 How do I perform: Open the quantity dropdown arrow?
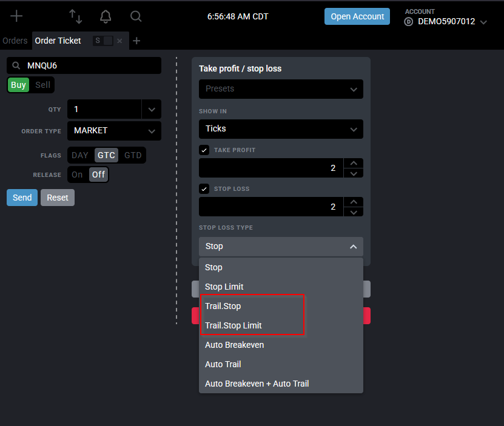[x=152, y=109]
